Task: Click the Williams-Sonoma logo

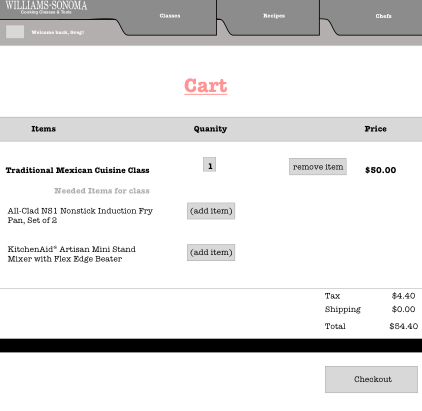Action: [46, 7]
